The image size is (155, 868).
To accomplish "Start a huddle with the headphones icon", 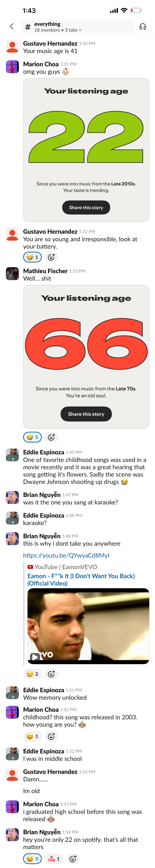I will [143, 26].
